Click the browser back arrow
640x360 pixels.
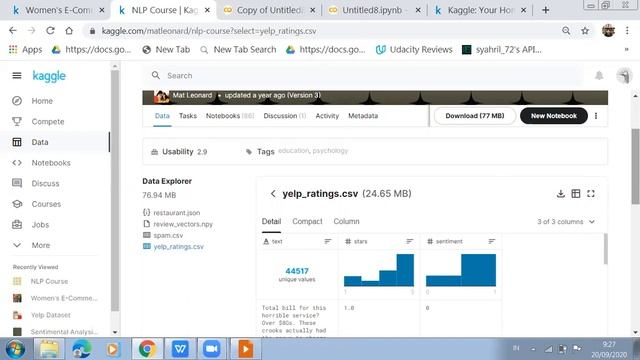[13, 31]
